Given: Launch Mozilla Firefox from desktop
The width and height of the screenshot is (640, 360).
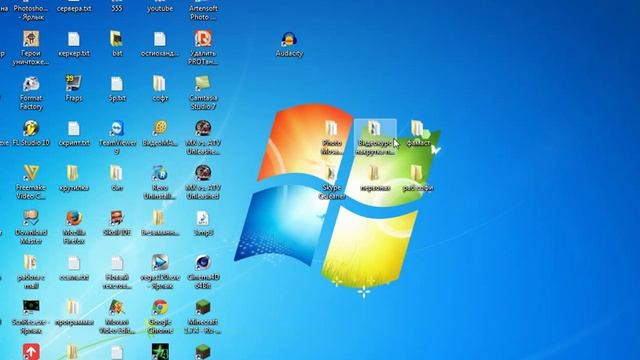Looking at the screenshot, I should pos(74,218).
